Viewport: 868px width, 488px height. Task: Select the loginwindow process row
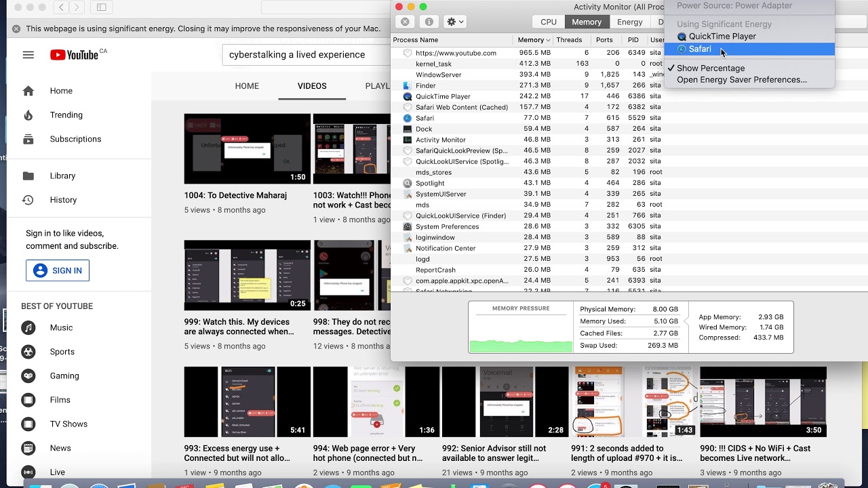(x=528, y=237)
